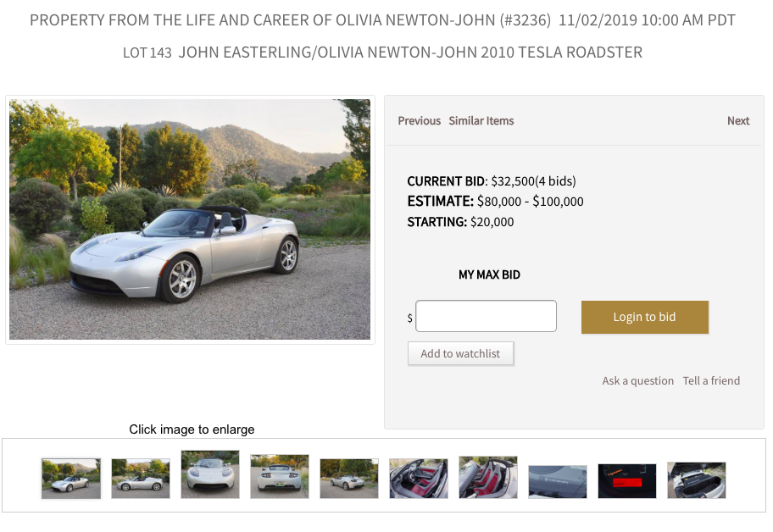This screenshot has height=532, width=773.
Task: Add this lot to watchlist
Action: coord(460,354)
